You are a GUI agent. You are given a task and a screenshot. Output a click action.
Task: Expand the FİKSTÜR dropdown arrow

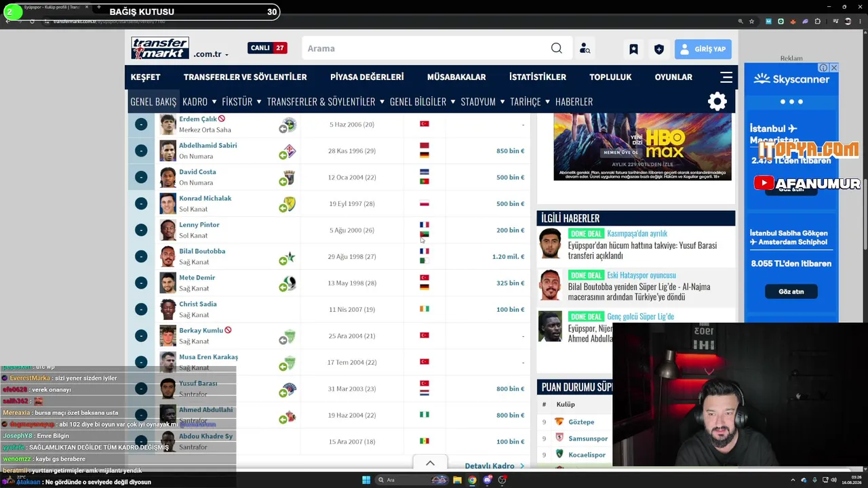(258, 102)
